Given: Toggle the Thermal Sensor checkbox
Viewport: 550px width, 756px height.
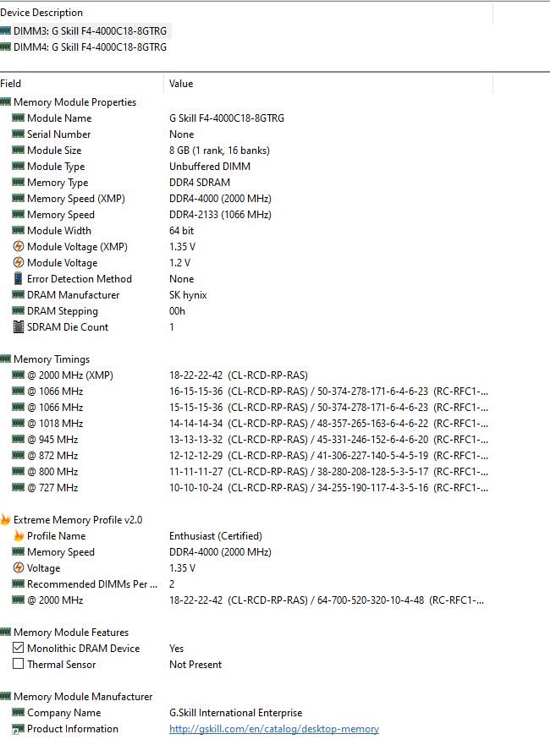Looking at the screenshot, I should 19,665.
